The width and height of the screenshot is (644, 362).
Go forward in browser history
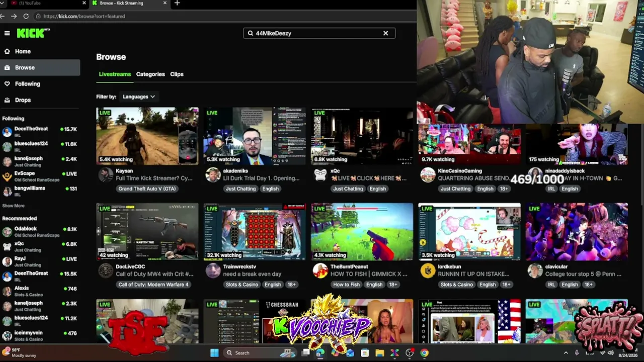coord(14,16)
